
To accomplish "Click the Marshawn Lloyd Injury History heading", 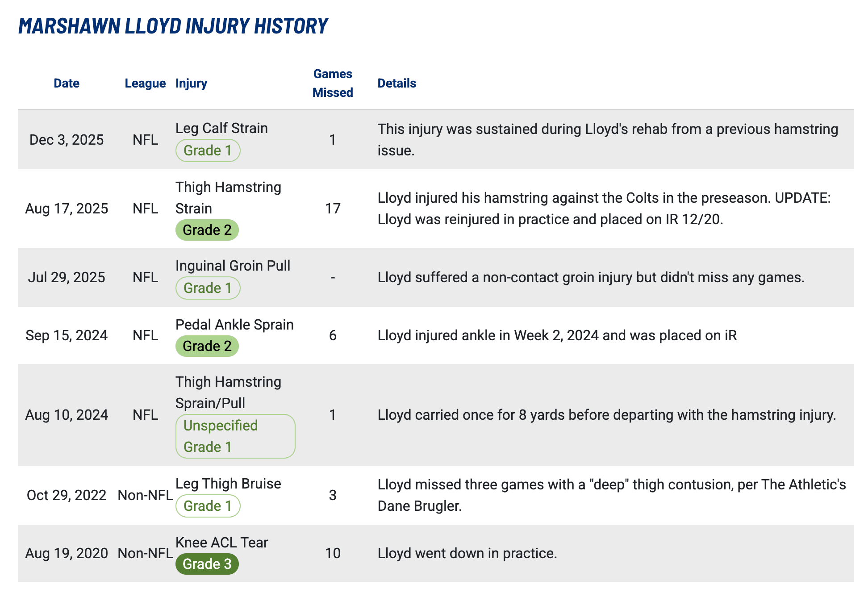I will coord(173,26).
